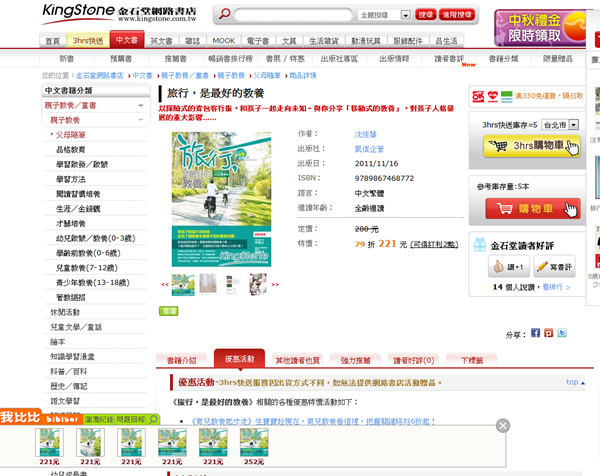This screenshot has width=600, height=476.
Task: Open the 暢銷書排行榜 submenu item
Action: pos(230,59)
